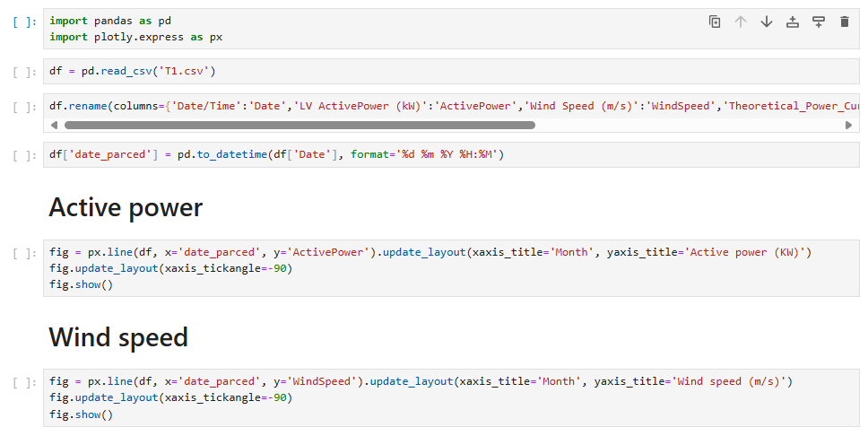
Task: Click the right arrow of the horizontal scrollbar
Action: coord(848,126)
